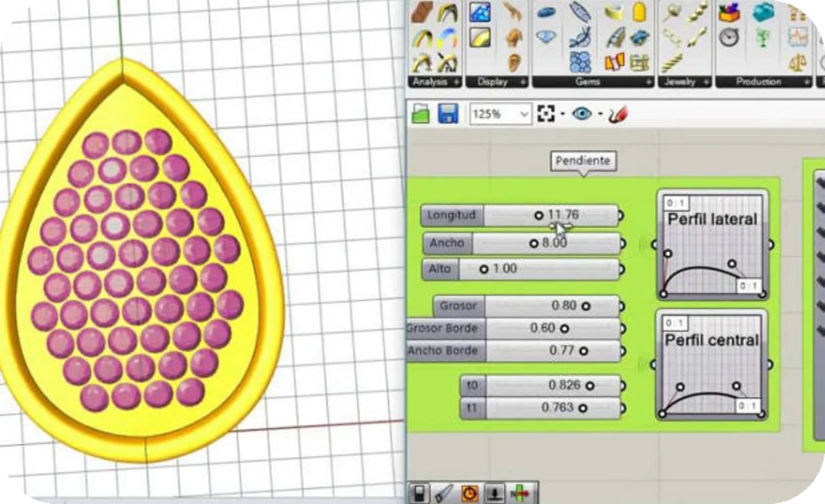Select the sketch pen icon in canvas toolbar

618,113
